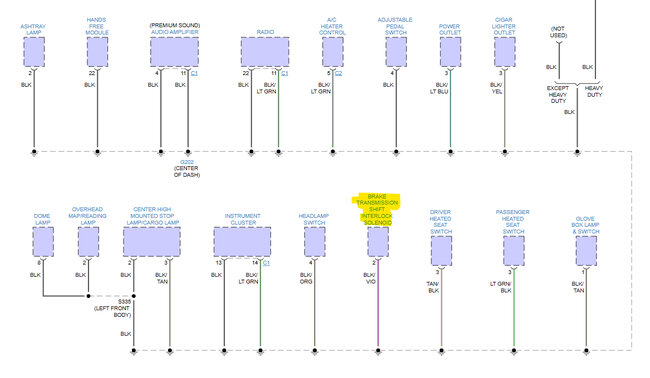Screen dimensions: 650x378
Task: Open the PASSENGER HEATED SEAT SWITCH label
Action: (513, 222)
